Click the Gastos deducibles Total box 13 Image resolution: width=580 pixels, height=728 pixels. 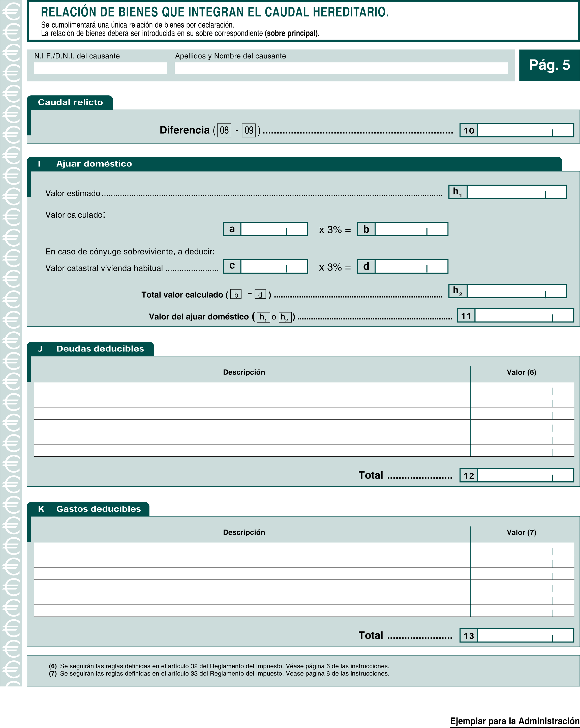526,635
